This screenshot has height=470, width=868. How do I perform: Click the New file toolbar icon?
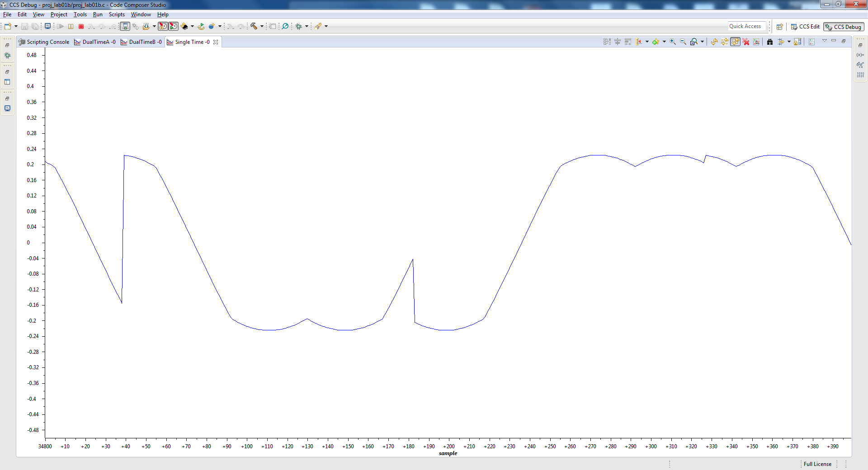tap(8, 26)
